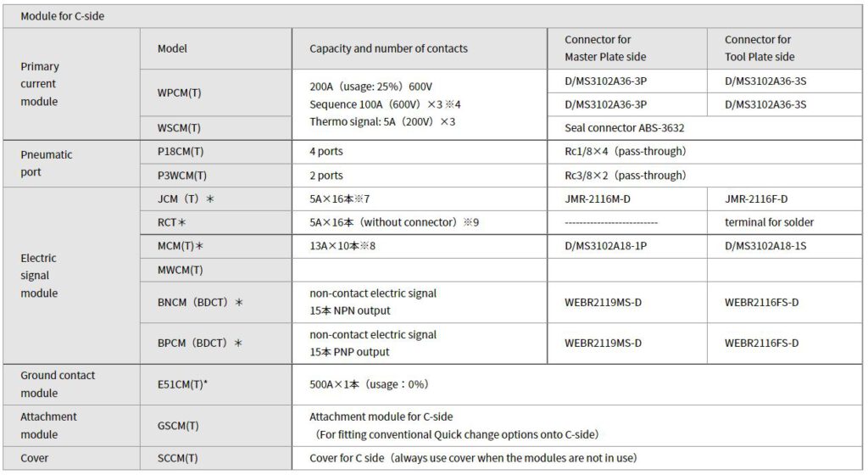
Task: Click the GSCM(T) attachment module cell
Action: click(x=216, y=426)
